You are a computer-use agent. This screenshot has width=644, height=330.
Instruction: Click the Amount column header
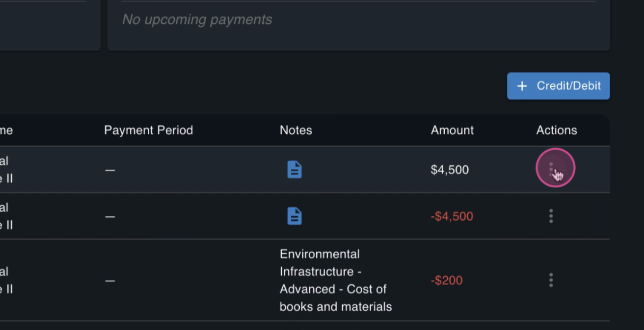coord(452,130)
